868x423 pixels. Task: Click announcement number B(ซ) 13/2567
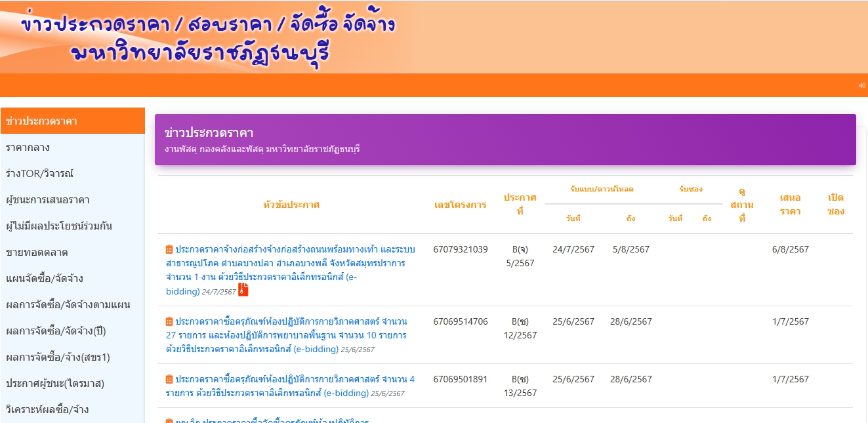tap(520, 386)
